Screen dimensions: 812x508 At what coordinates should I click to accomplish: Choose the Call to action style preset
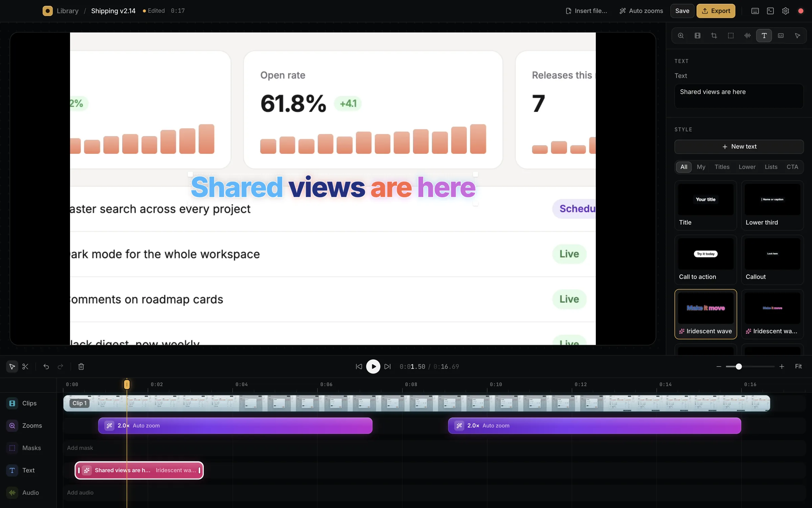[x=705, y=260]
